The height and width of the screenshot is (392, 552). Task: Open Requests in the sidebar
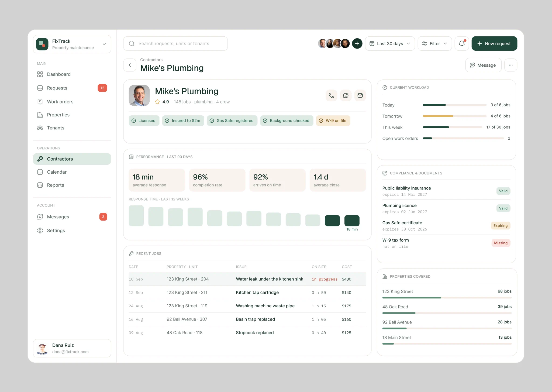pos(72,88)
